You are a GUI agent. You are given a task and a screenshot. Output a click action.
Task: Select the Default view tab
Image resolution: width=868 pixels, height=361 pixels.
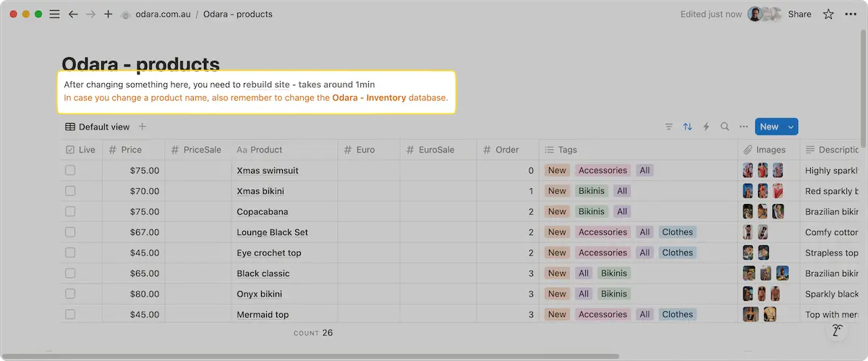[x=98, y=127]
